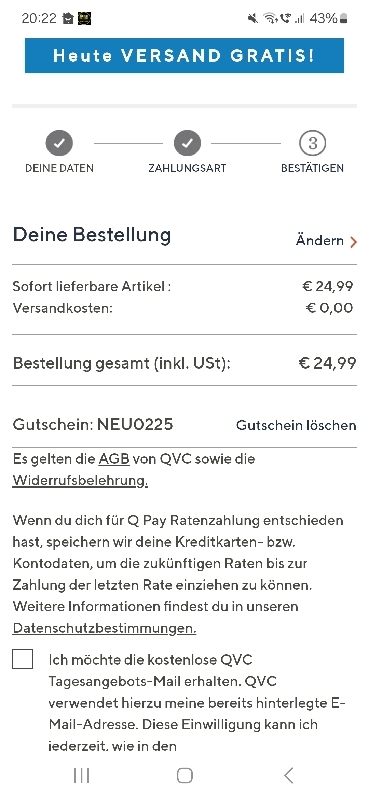The image size is (369, 800).
Task: Tap the Android back navigation arrow
Action: (x=288, y=775)
